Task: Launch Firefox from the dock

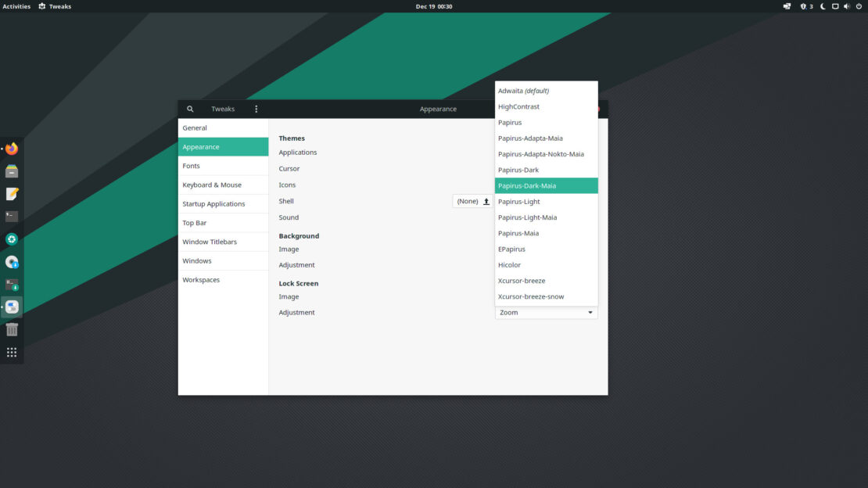Action: 11,148
